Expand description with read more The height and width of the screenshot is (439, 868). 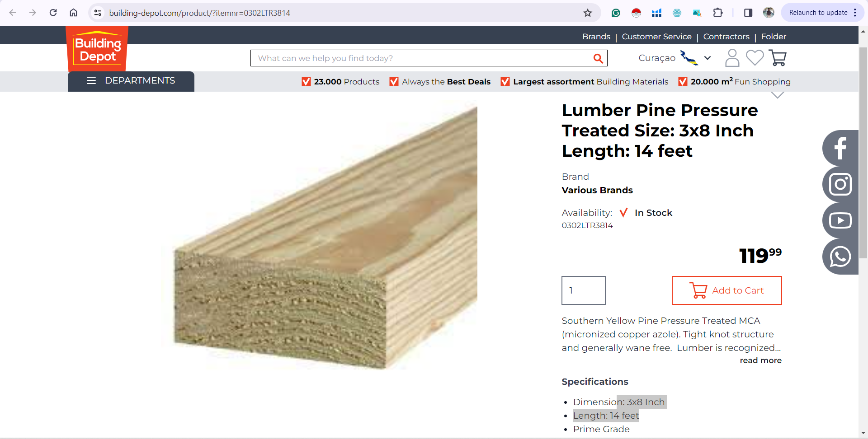pos(760,360)
